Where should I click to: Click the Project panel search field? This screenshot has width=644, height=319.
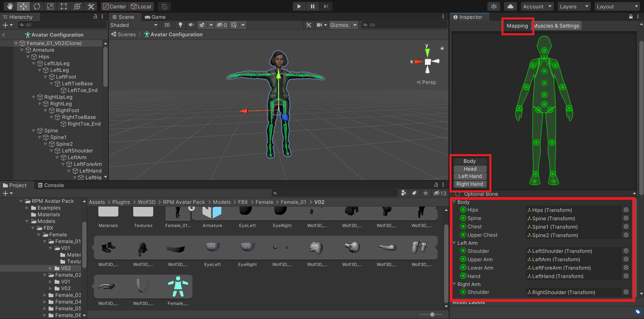tap(334, 193)
